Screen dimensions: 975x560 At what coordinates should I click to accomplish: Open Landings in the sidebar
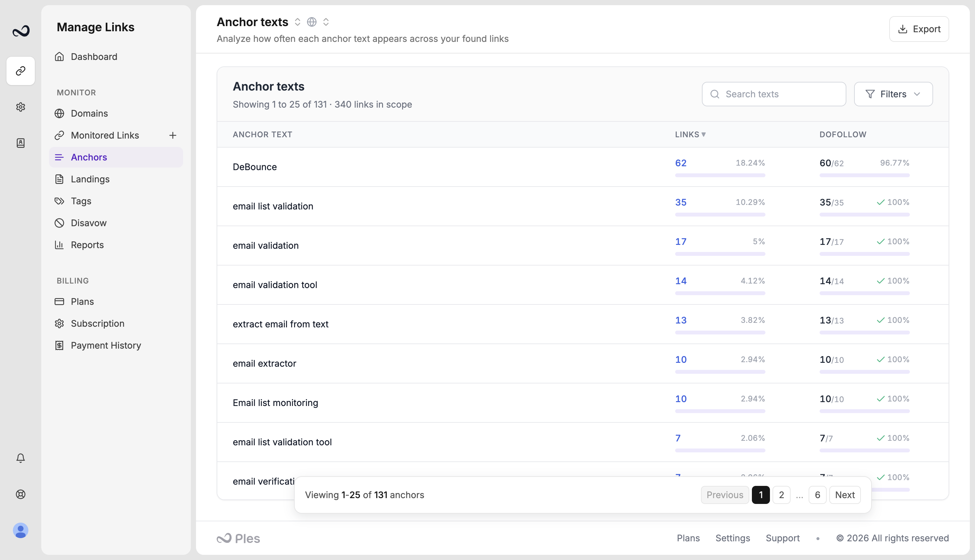(x=116, y=179)
